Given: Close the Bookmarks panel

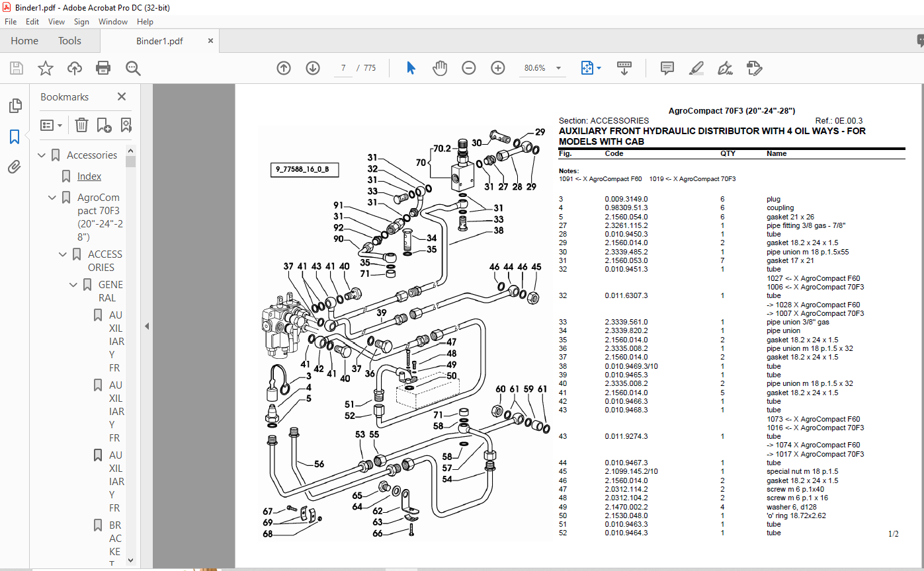Looking at the screenshot, I should click(x=122, y=96).
